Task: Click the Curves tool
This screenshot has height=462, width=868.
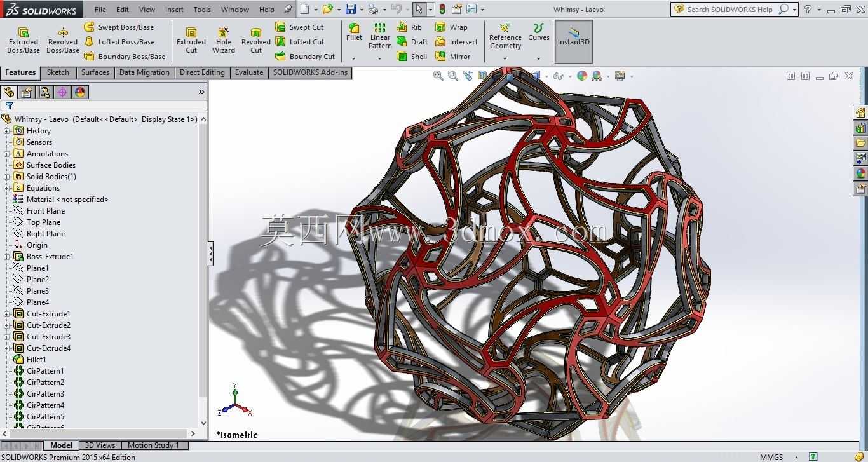Action: (x=539, y=32)
